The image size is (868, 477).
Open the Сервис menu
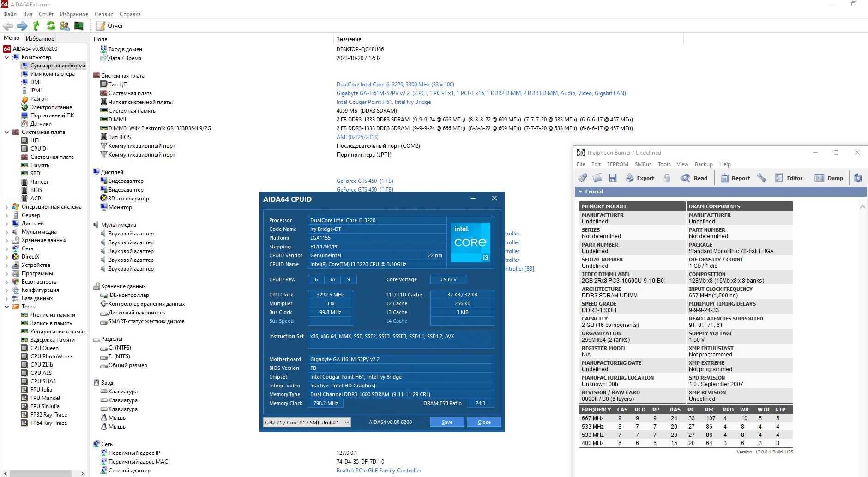click(x=104, y=14)
